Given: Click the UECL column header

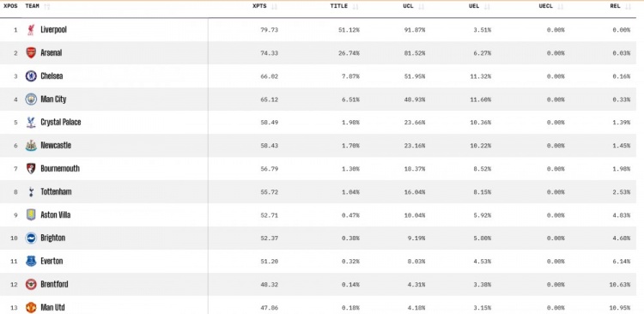Looking at the screenshot, I should pos(545,6).
